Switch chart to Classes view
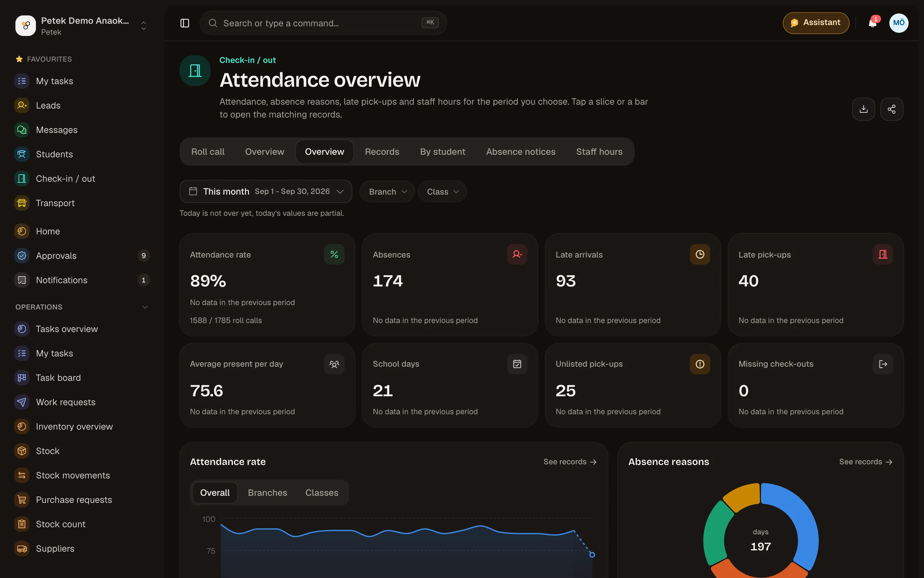 click(321, 493)
